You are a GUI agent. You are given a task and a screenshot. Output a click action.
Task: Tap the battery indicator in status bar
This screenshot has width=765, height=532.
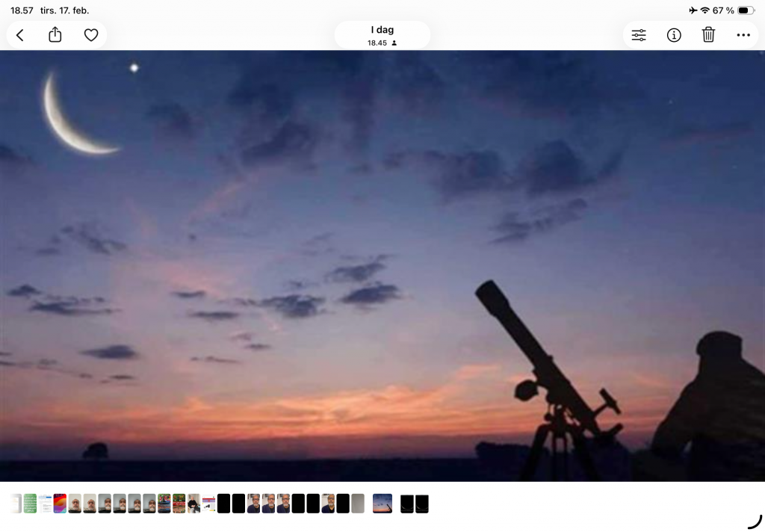point(746,10)
